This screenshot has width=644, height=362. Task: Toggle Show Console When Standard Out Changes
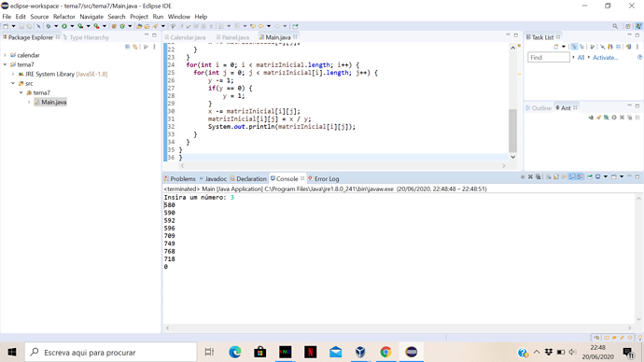572,177
